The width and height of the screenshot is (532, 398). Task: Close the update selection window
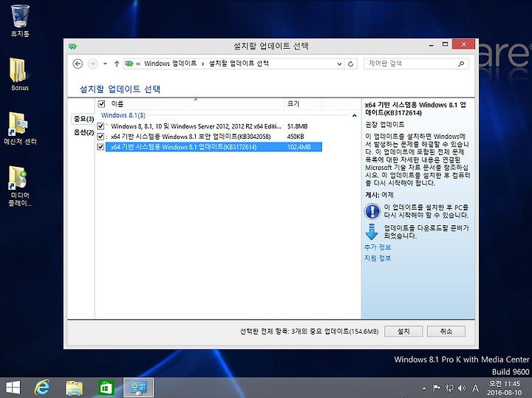tap(463, 44)
